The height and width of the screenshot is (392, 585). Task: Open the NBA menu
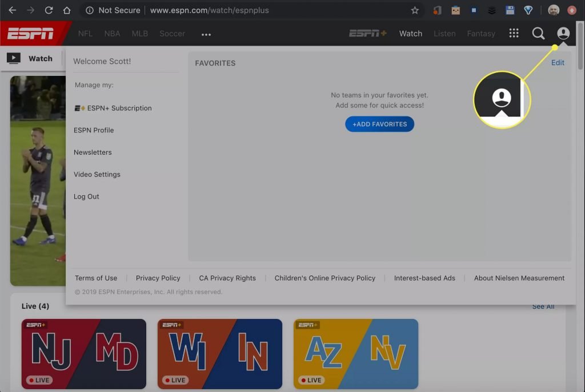click(113, 34)
